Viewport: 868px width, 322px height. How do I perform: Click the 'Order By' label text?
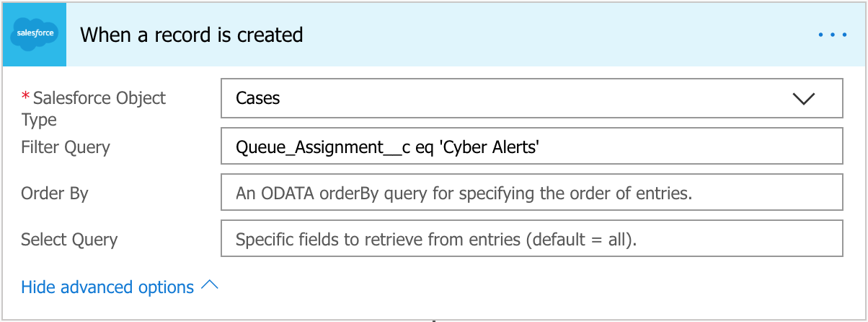[x=55, y=193]
